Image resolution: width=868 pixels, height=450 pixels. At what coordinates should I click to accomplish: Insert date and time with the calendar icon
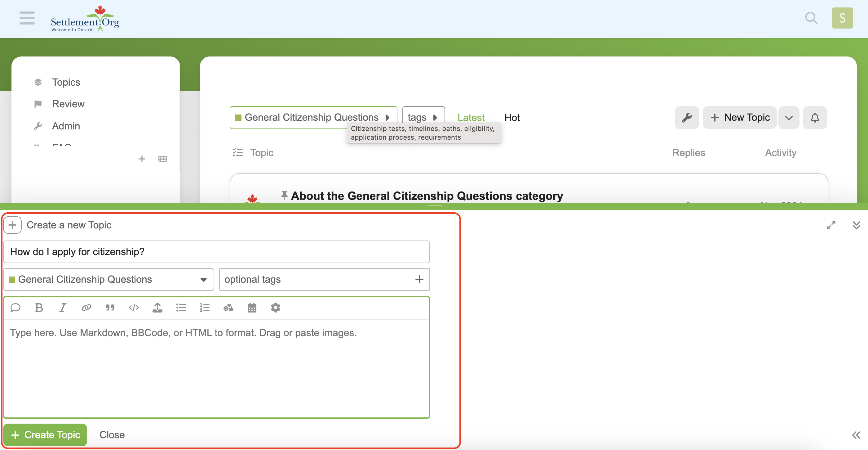pyautogui.click(x=252, y=307)
